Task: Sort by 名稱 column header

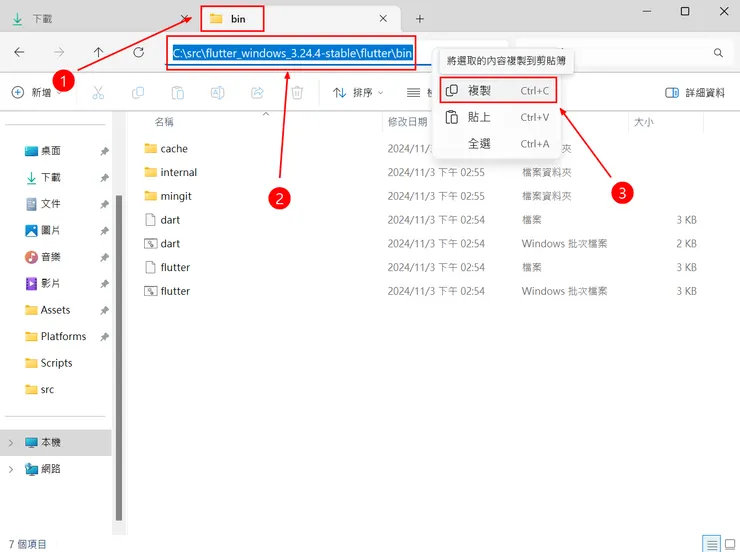Action: coord(164,122)
